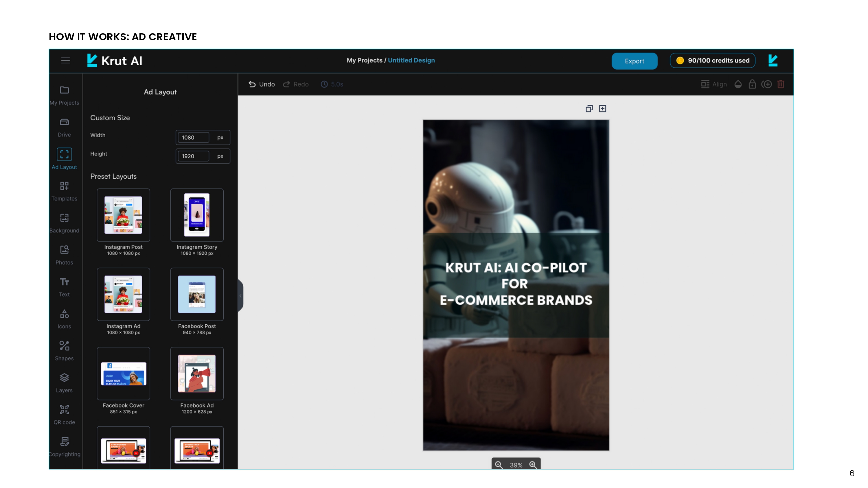Viewport: 868px width, 488px height.
Task: Click the duplicate page icon above canvas
Action: point(589,109)
